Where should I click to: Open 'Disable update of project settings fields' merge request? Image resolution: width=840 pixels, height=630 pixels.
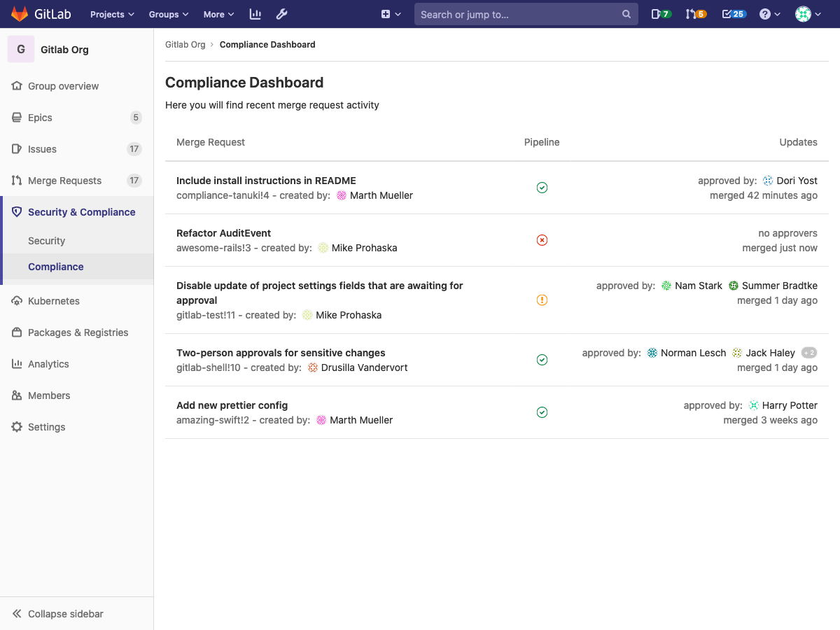(x=320, y=293)
